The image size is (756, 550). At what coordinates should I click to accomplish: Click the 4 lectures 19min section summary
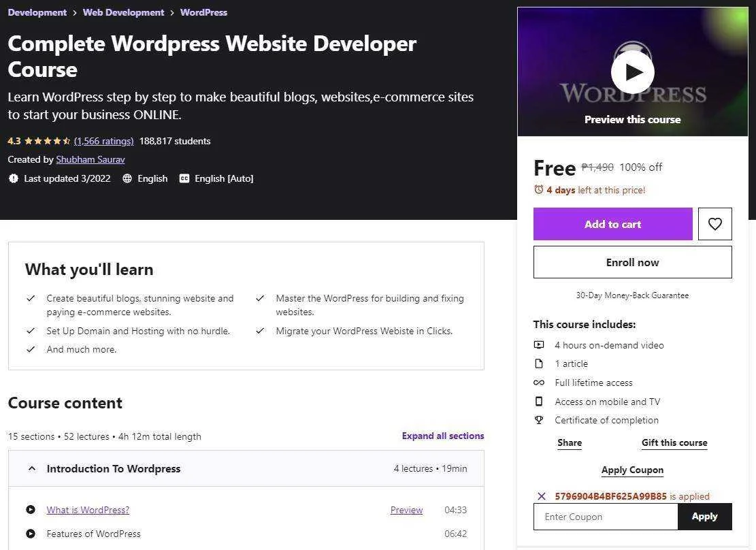point(430,468)
